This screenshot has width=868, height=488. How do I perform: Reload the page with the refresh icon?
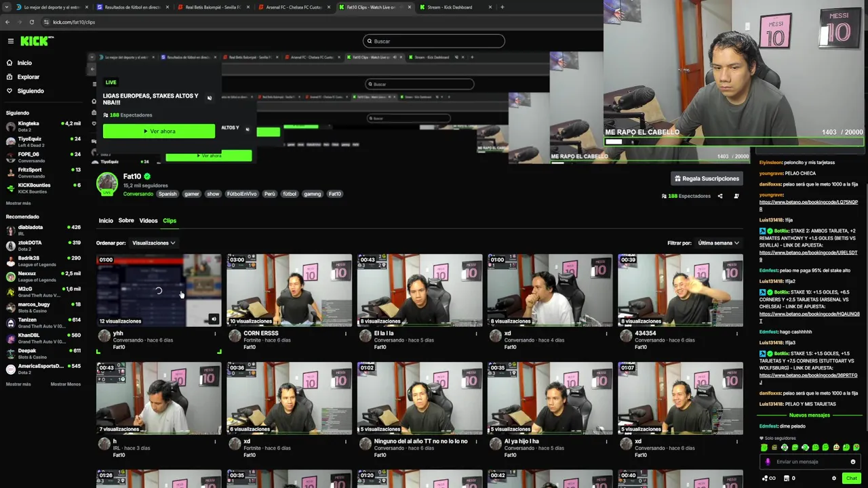[x=31, y=22]
